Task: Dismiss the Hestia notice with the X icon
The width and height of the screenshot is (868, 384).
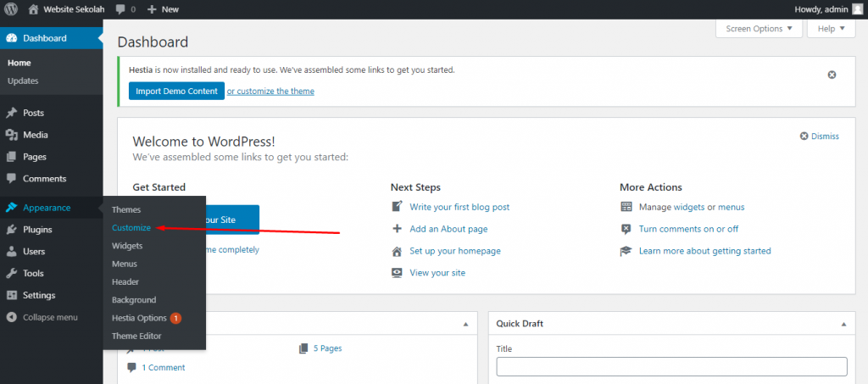Action: pos(832,75)
